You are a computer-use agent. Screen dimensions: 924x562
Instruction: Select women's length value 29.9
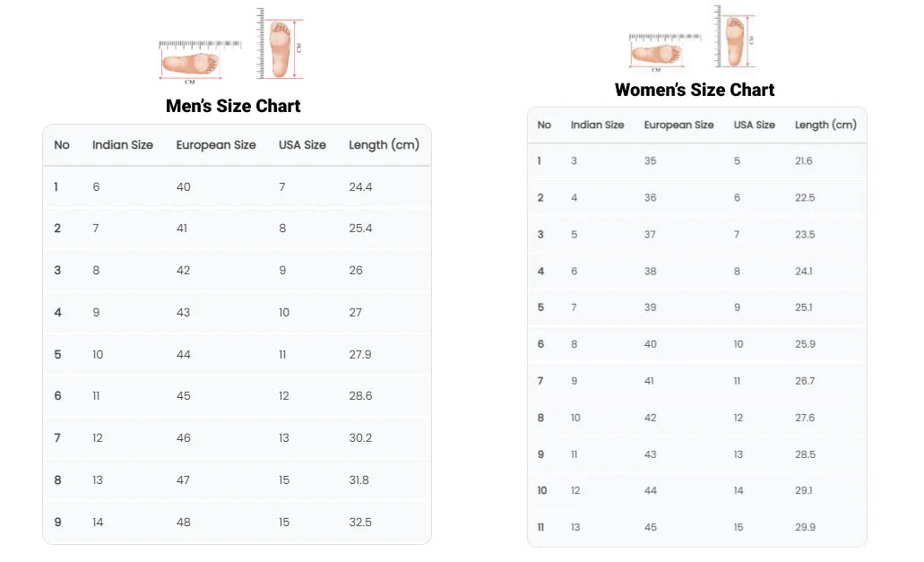coord(805,527)
